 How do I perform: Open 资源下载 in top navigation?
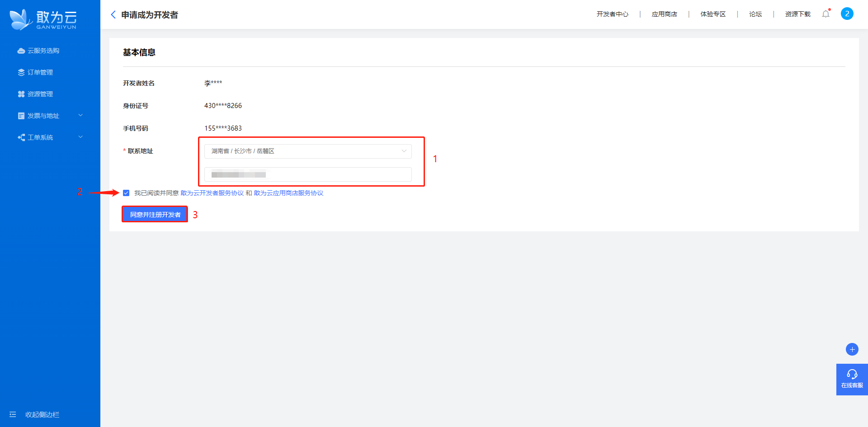click(798, 14)
